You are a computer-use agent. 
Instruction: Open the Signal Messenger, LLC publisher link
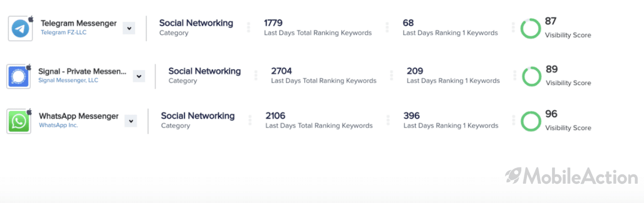(x=68, y=80)
